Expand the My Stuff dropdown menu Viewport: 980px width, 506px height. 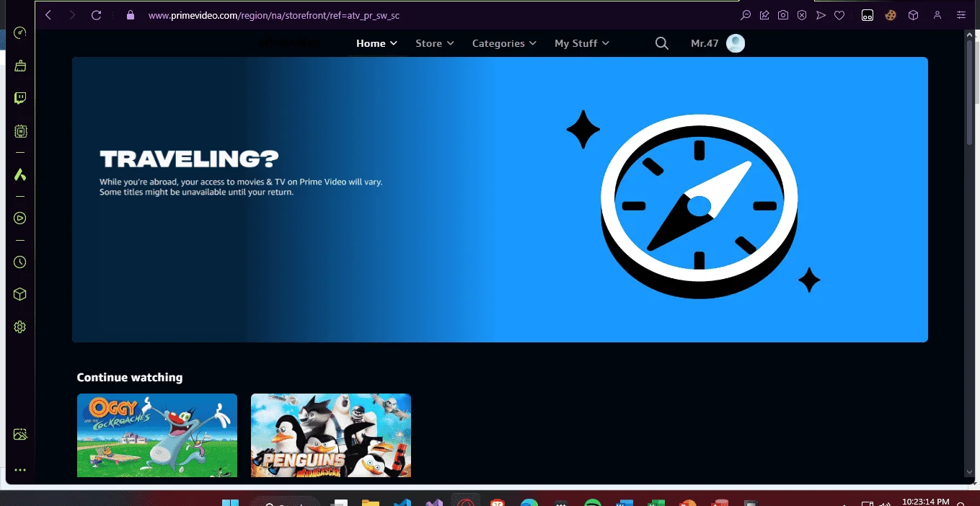[x=582, y=43]
